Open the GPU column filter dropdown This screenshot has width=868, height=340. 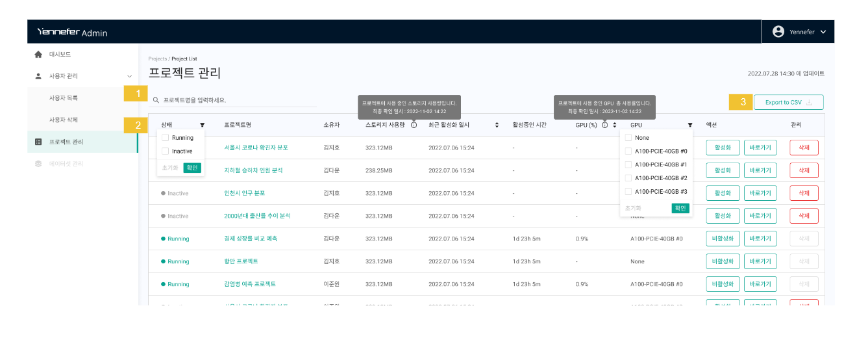689,125
